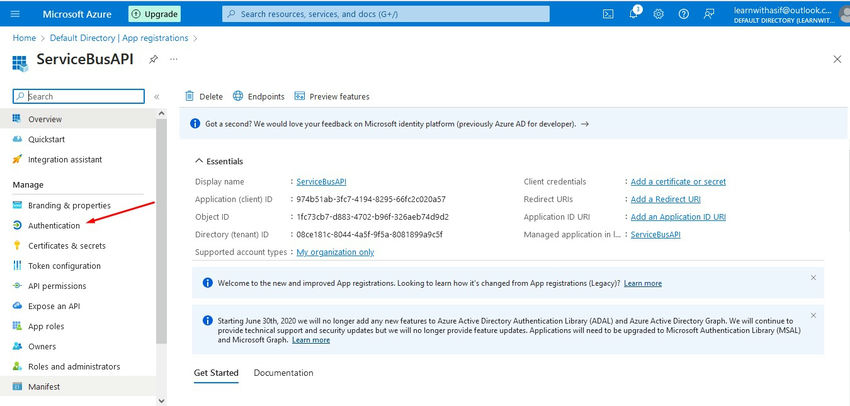Collapse the left sidebar menu
Image resolution: width=850 pixels, height=406 pixels.
coord(157,96)
